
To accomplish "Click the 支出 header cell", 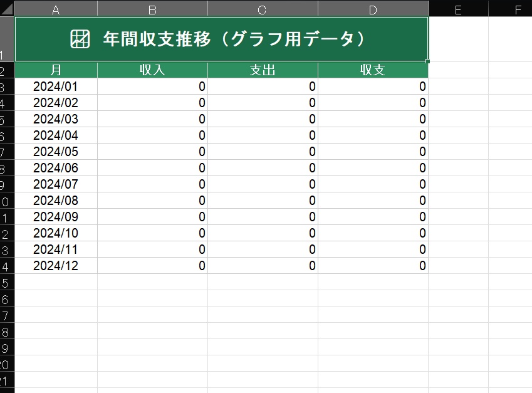I will [263, 70].
